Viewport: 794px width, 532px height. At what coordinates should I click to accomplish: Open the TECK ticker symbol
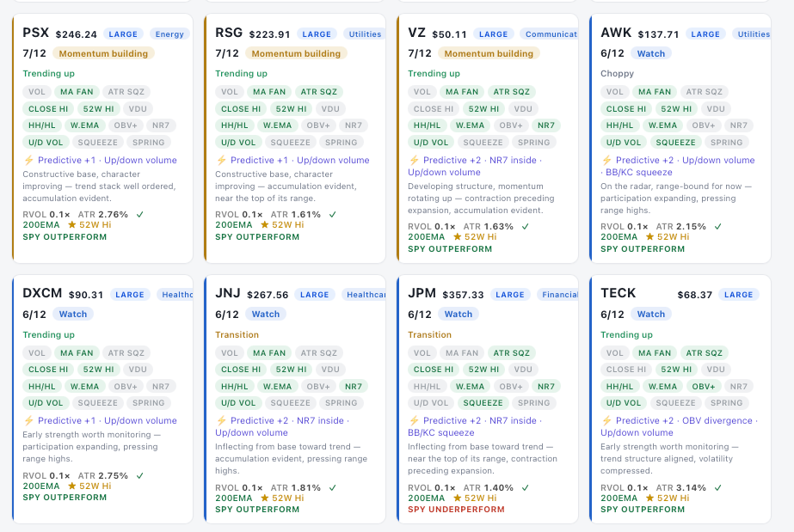pos(619,293)
